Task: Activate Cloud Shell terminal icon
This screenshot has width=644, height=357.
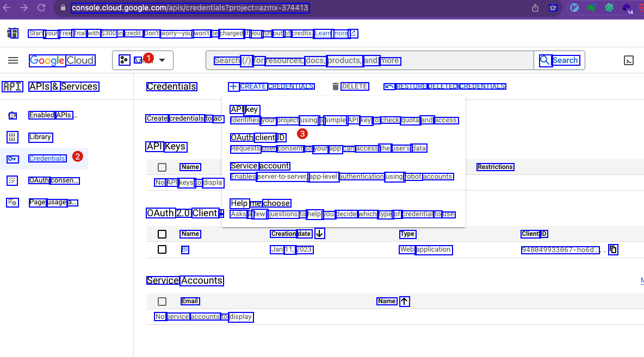Action: coord(628,60)
